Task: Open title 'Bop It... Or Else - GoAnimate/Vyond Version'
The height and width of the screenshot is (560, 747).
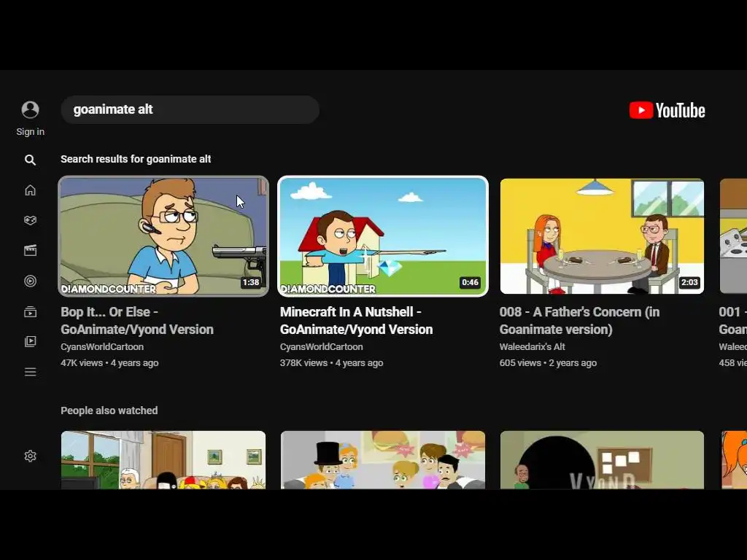Action: 137,321
